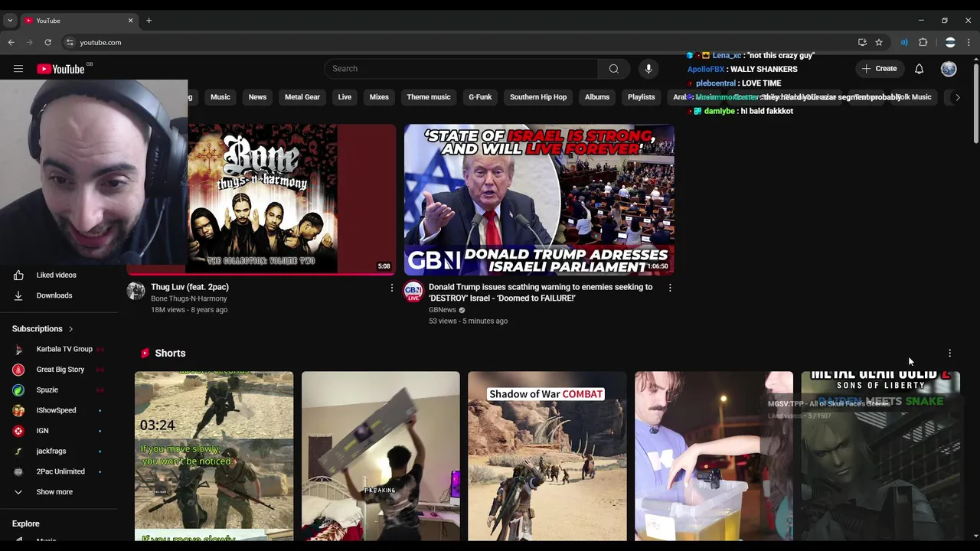Select the G-Funk filter chip
Image resolution: width=980 pixels, height=551 pixels.
pos(480,97)
